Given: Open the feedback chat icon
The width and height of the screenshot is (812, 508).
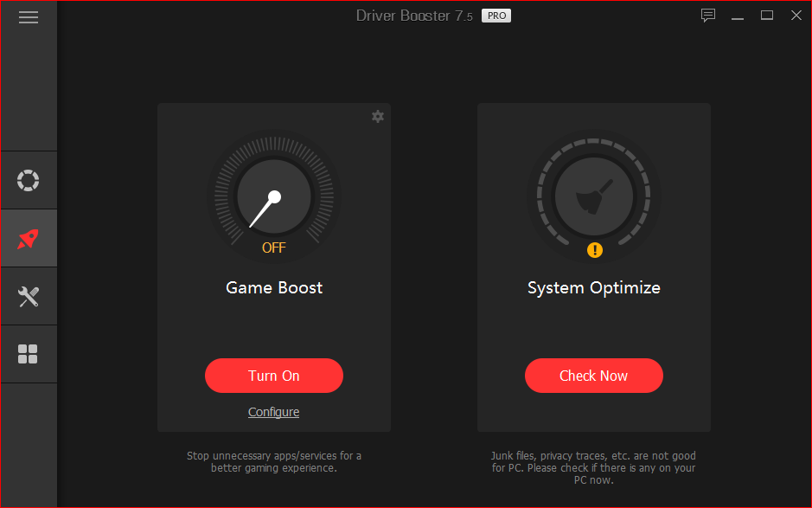Looking at the screenshot, I should [708, 15].
